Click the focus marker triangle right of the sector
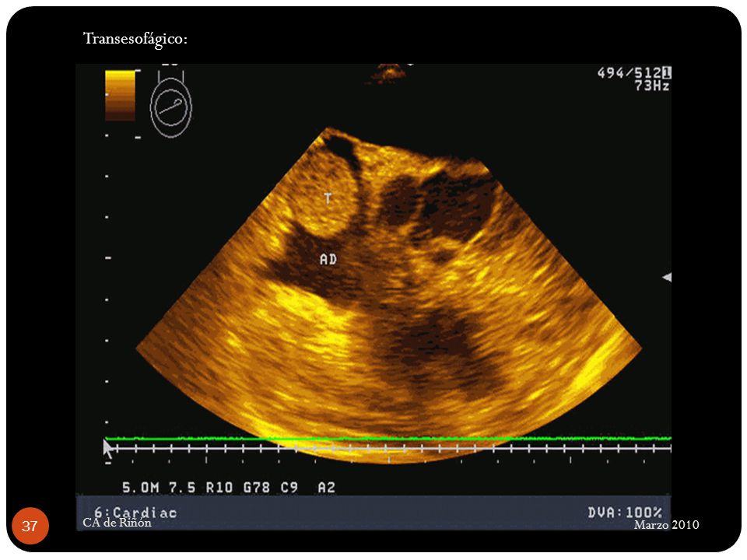The width and height of the screenshot is (747, 560). coord(667,277)
